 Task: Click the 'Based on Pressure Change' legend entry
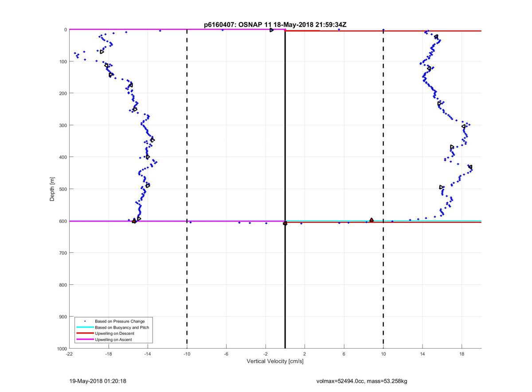[120, 321]
